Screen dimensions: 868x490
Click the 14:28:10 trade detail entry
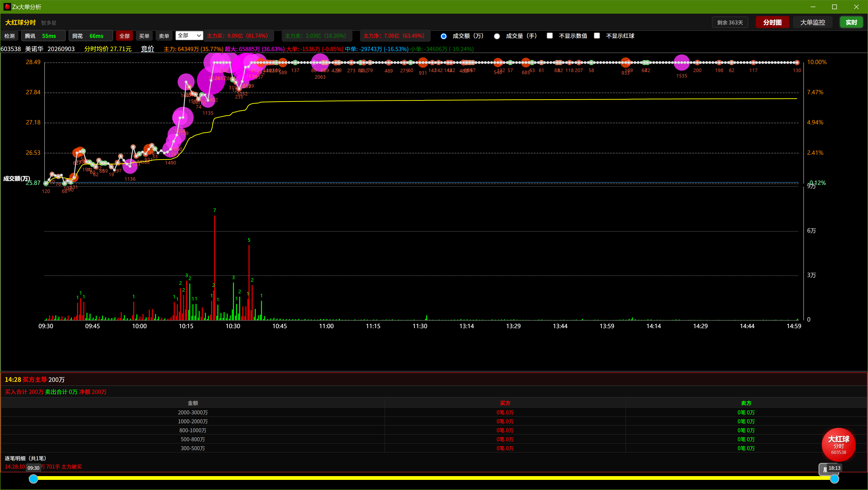point(43,467)
